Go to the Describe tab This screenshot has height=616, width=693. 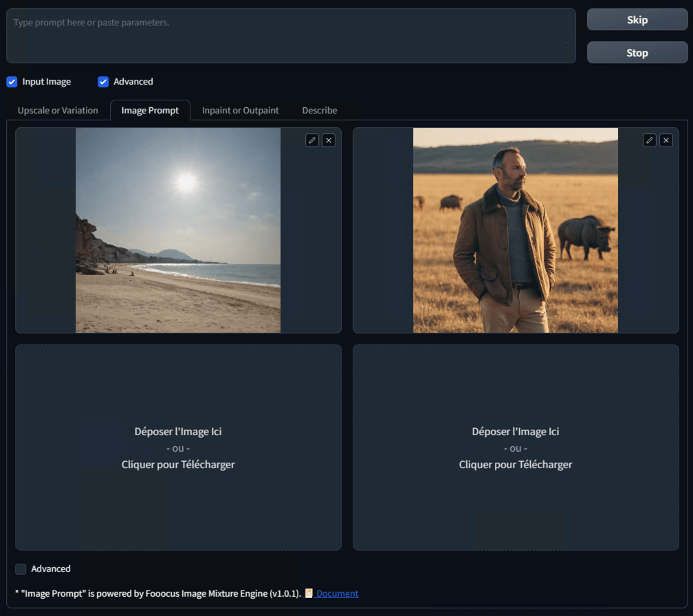pos(320,111)
